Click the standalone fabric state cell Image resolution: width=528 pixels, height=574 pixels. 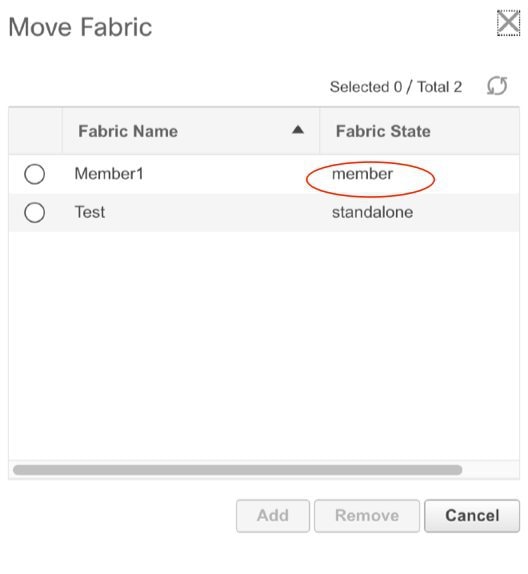coord(372,212)
